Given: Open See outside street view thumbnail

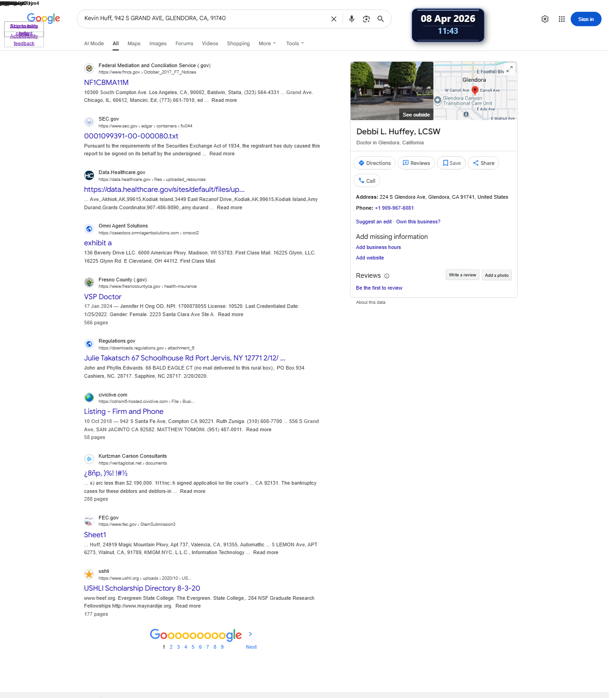Looking at the screenshot, I should pos(392,90).
